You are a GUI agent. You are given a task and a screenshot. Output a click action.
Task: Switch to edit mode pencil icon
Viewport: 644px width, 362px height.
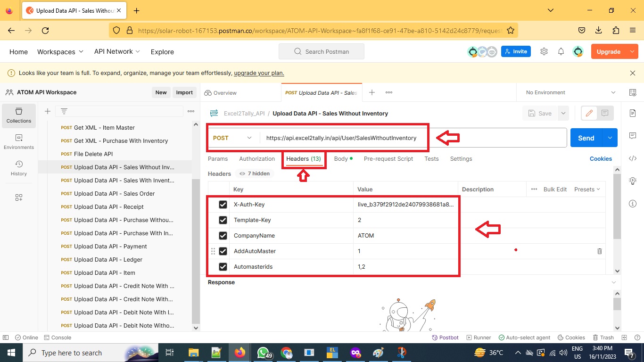[589, 113]
